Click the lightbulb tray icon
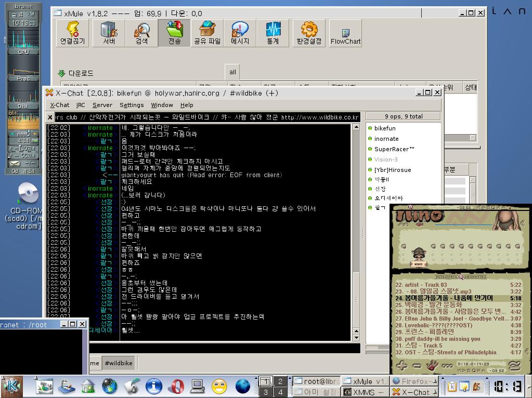532x398 pixels. 464,387
